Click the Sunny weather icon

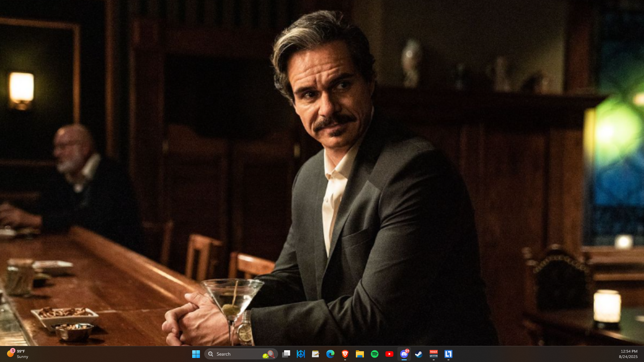click(10, 354)
